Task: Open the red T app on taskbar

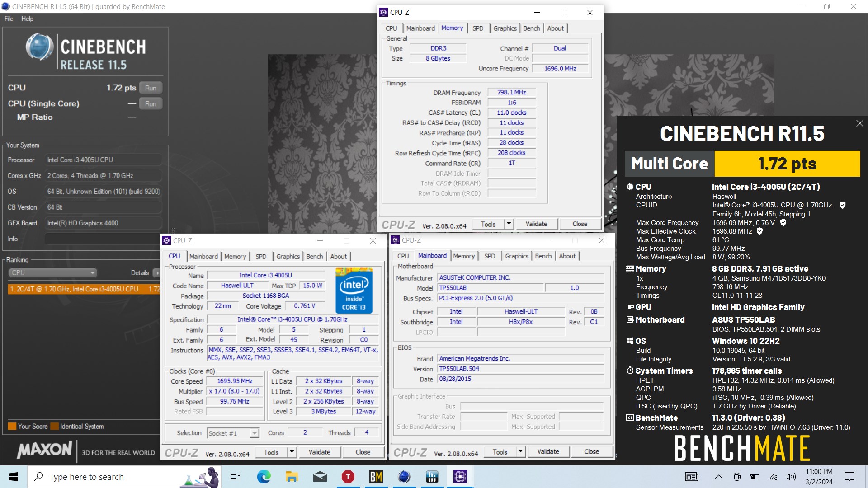Action: click(x=348, y=477)
